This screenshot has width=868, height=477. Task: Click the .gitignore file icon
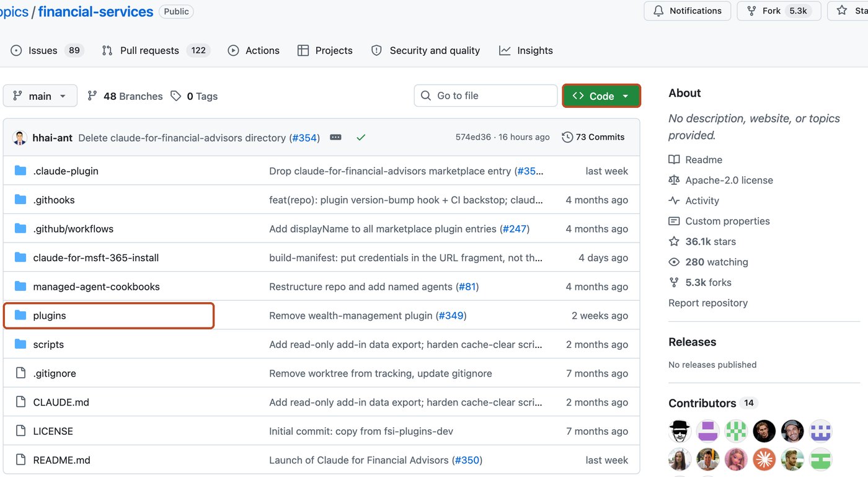point(20,373)
